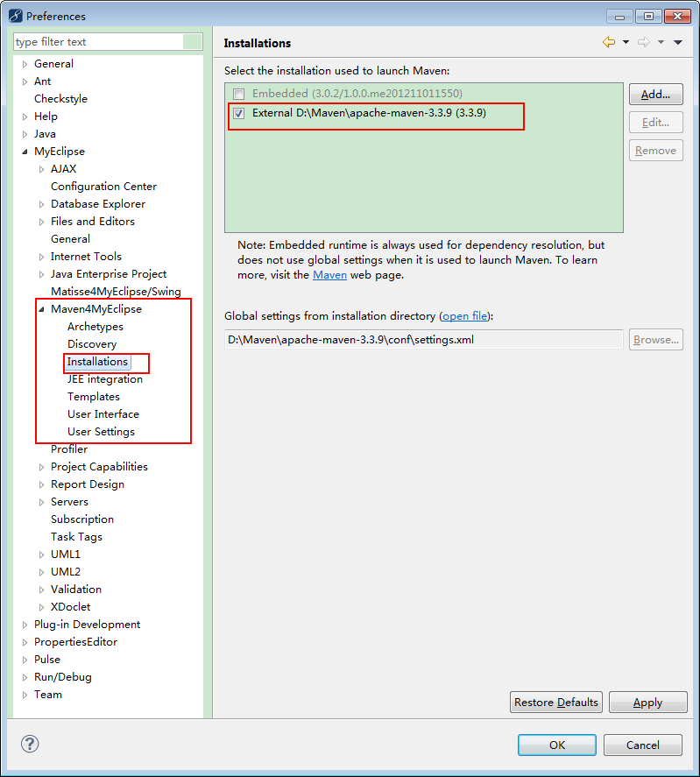Select Subscription tree item
This screenshot has height=777, width=700.
tap(82, 519)
